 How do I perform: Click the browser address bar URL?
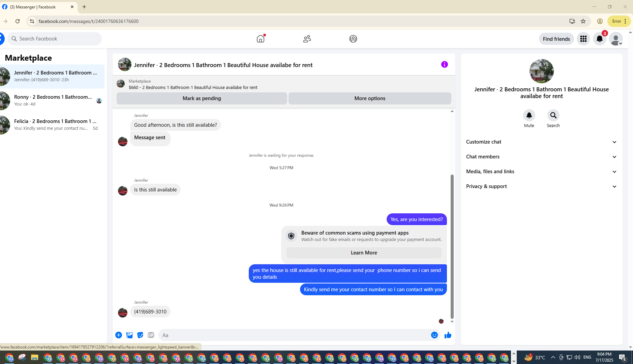click(x=89, y=21)
